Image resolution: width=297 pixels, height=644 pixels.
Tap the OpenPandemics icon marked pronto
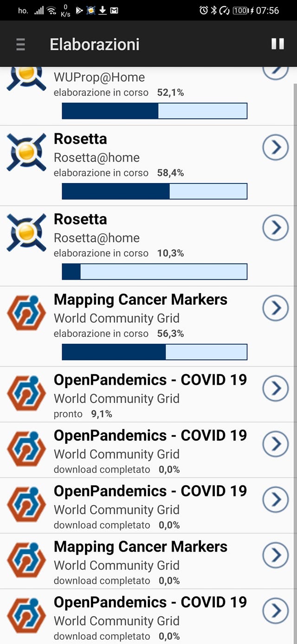pyautogui.click(x=26, y=394)
